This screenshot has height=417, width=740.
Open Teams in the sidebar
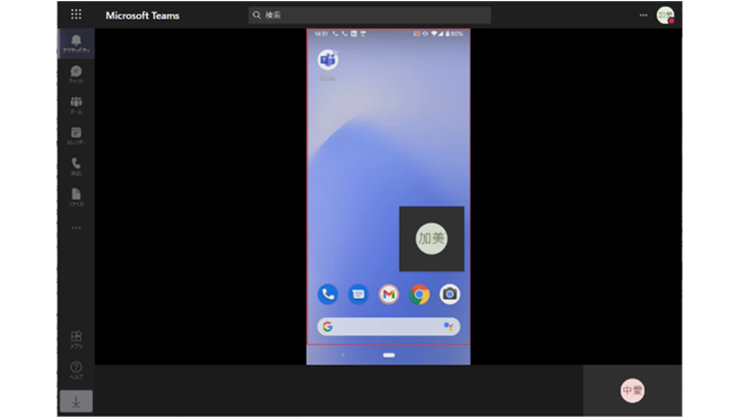[76, 105]
